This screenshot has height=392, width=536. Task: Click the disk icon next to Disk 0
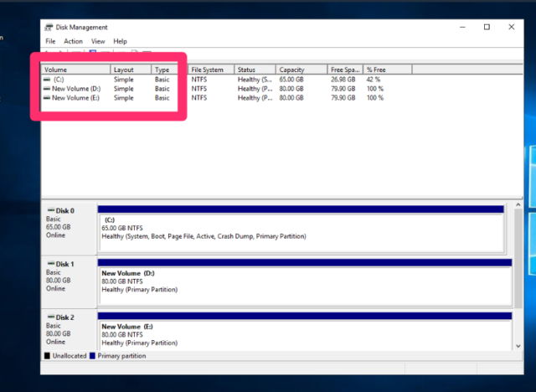(x=51, y=210)
